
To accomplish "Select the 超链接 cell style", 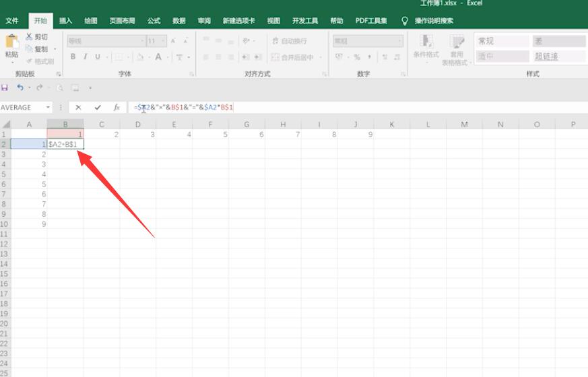I will pos(559,56).
